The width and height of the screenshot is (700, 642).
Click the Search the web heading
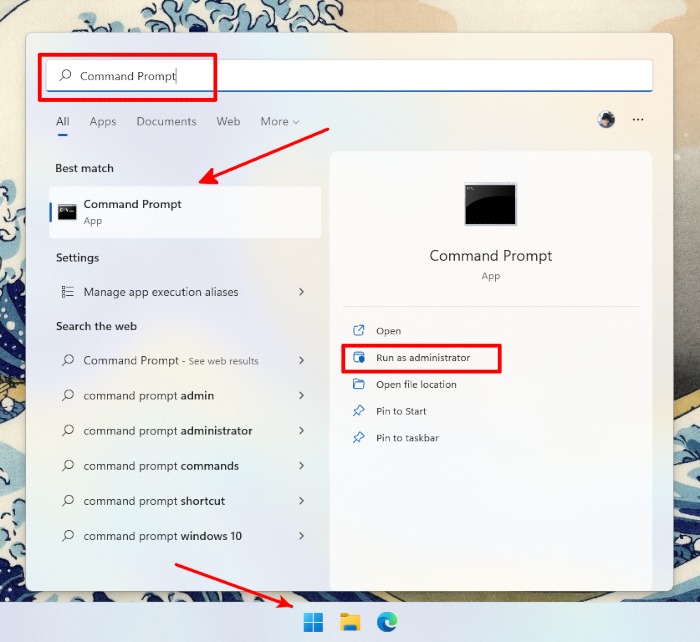coord(96,326)
